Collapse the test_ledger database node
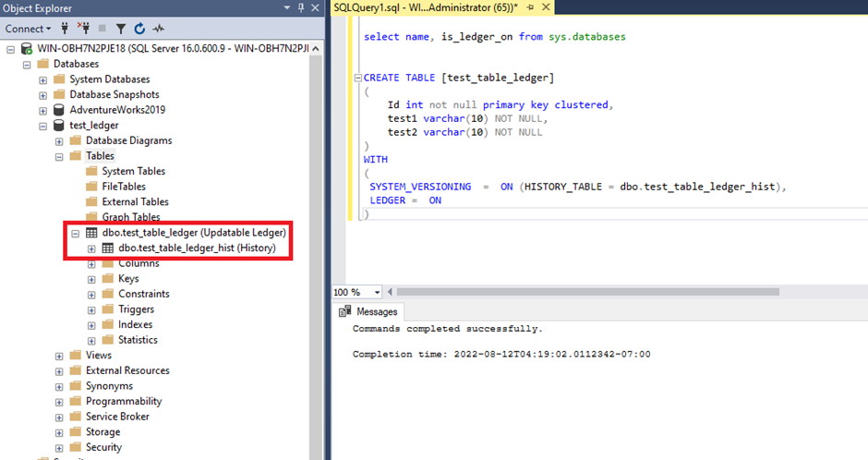The height and width of the screenshot is (460, 868). click(42, 127)
